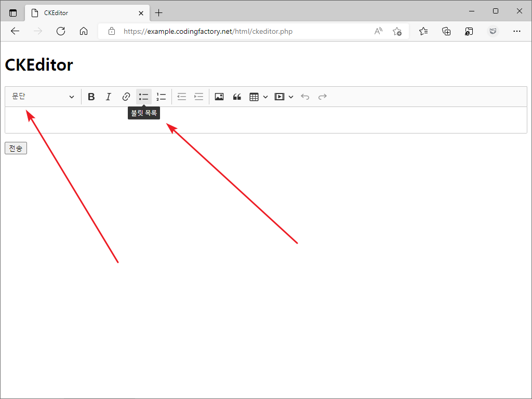Close the CKEditor tab
Screen dimensions: 532x399
[141, 13]
